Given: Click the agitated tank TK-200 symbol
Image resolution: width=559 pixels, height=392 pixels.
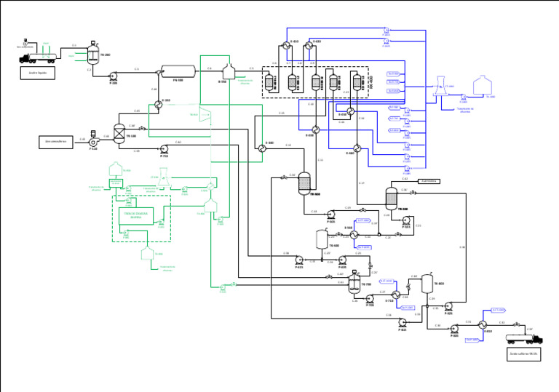Looking at the screenshot, I should point(93,54).
